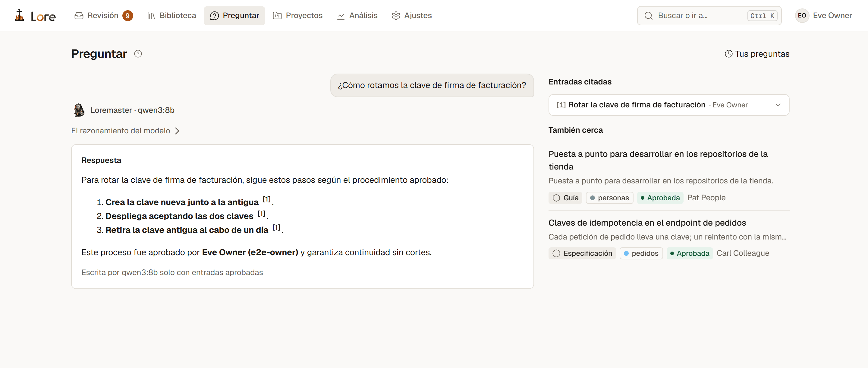
Task: Click the Aprobada status on Pat People's entry
Action: click(660, 198)
